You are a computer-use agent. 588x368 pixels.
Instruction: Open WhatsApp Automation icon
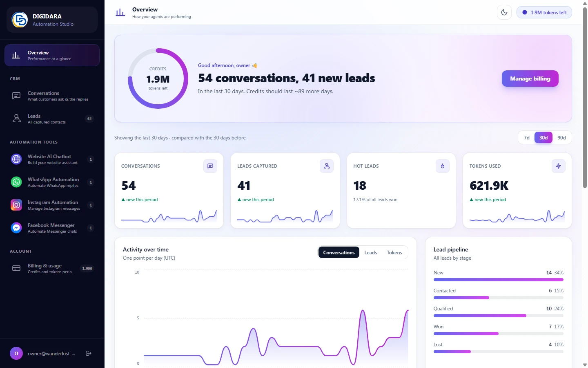[x=16, y=182]
